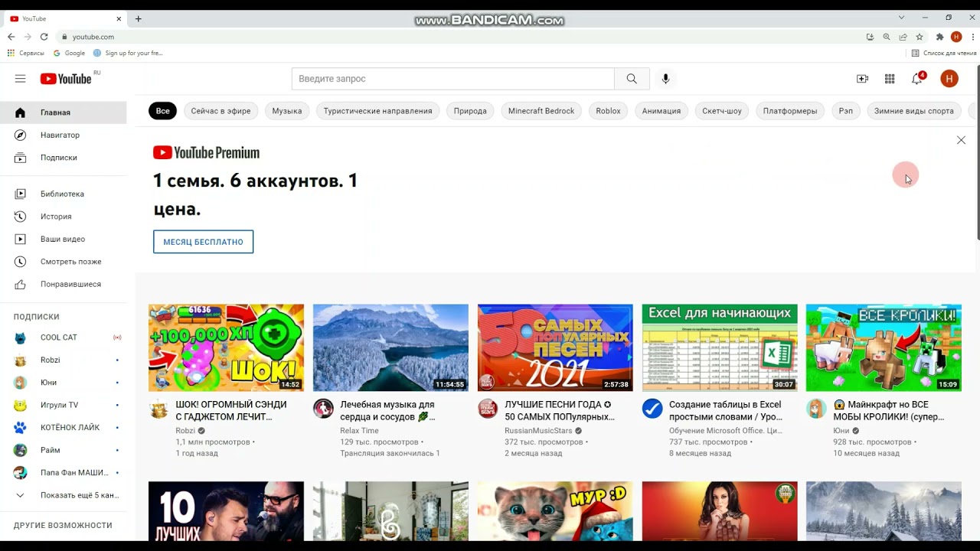Image resolution: width=980 pixels, height=551 pixels.
Task: Click the search magnifier button
Action: click(632, 79)
